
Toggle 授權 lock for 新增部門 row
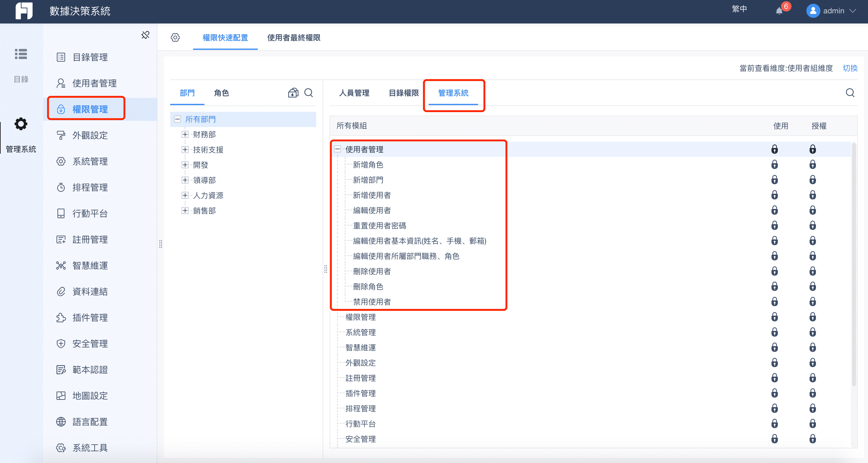(x=812, y=180)
